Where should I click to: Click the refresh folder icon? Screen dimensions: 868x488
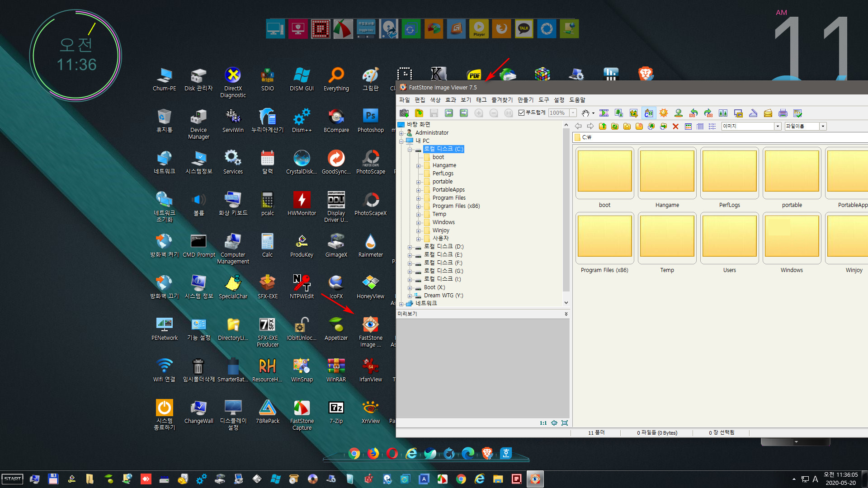(x=615, y=127)
